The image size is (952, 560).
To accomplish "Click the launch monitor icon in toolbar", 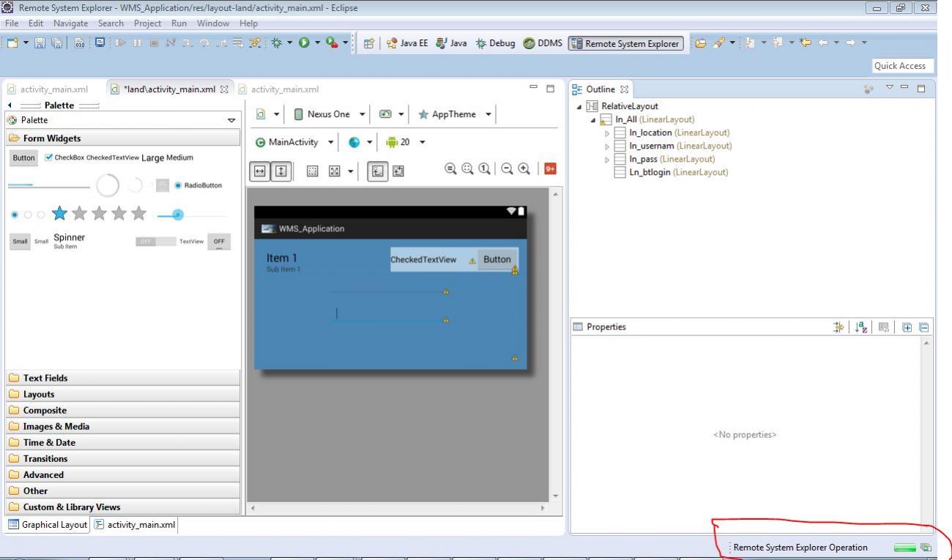I will 100,43.
